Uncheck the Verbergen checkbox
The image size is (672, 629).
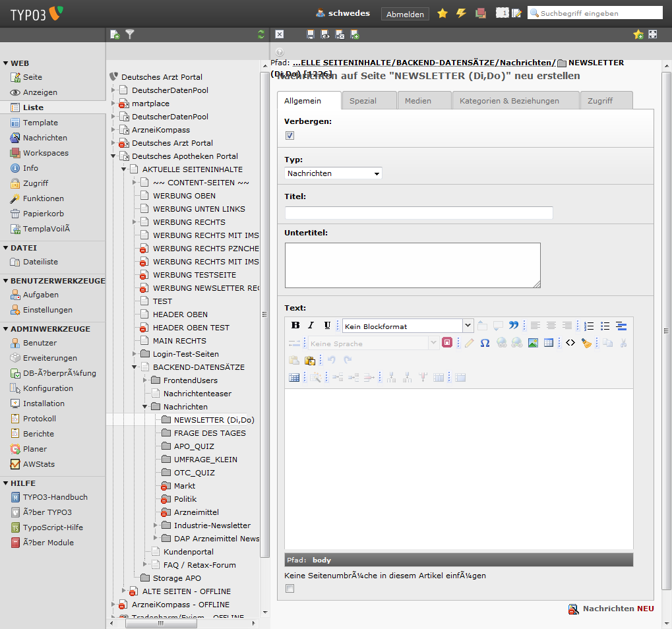click(x=290, y=136)
